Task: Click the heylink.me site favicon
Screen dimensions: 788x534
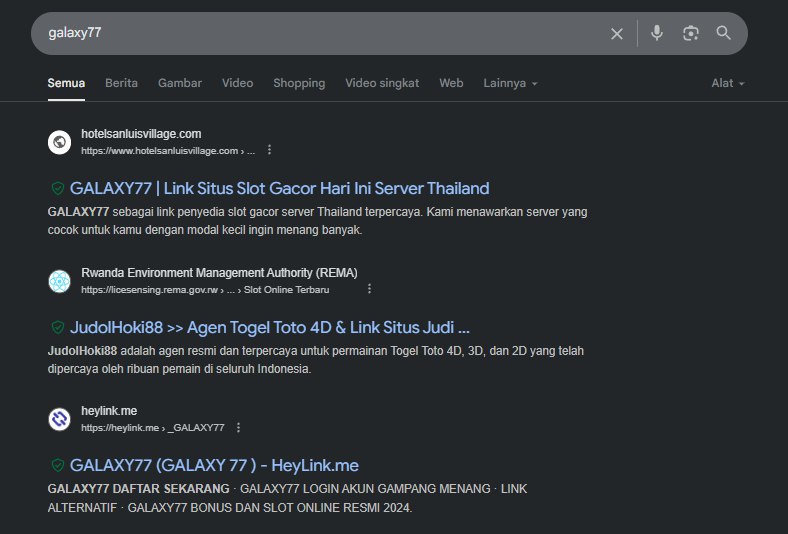Action: click(59, 419)
